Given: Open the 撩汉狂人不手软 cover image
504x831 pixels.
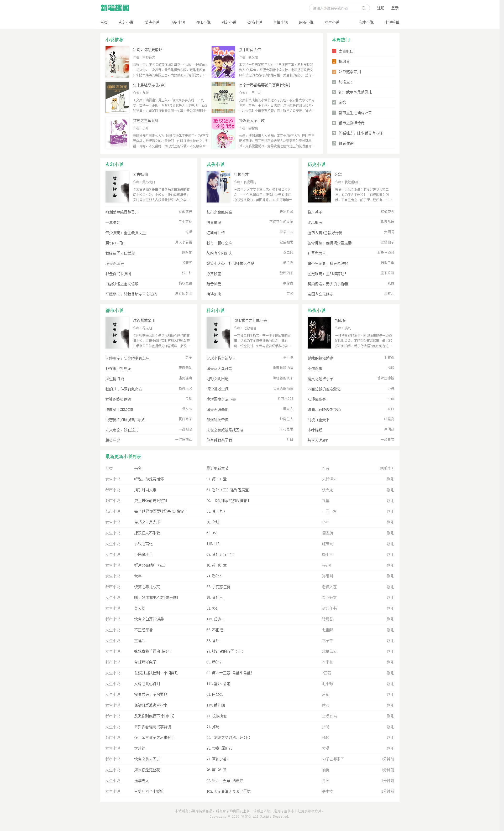Looking at the screenshot, I should point(223,133).
